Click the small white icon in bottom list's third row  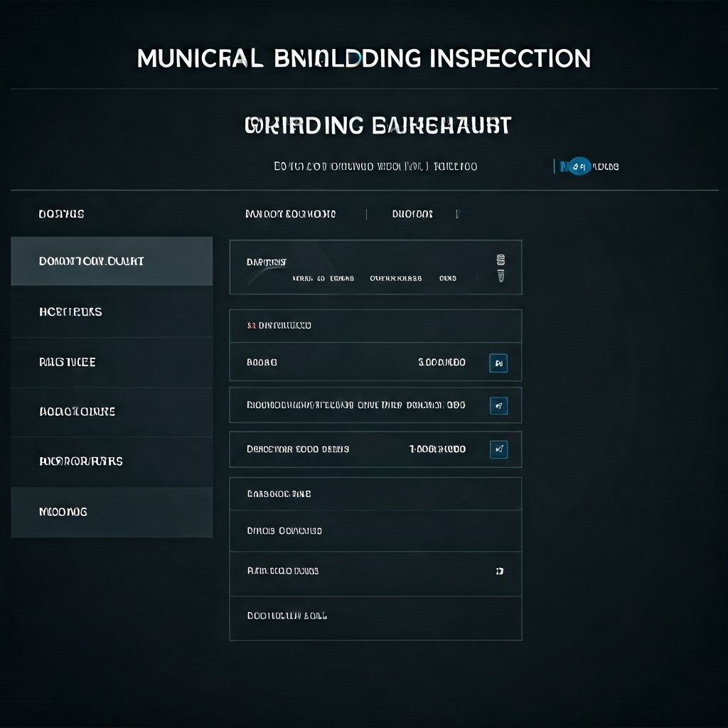pyautogui.click(x=500, y=571)
